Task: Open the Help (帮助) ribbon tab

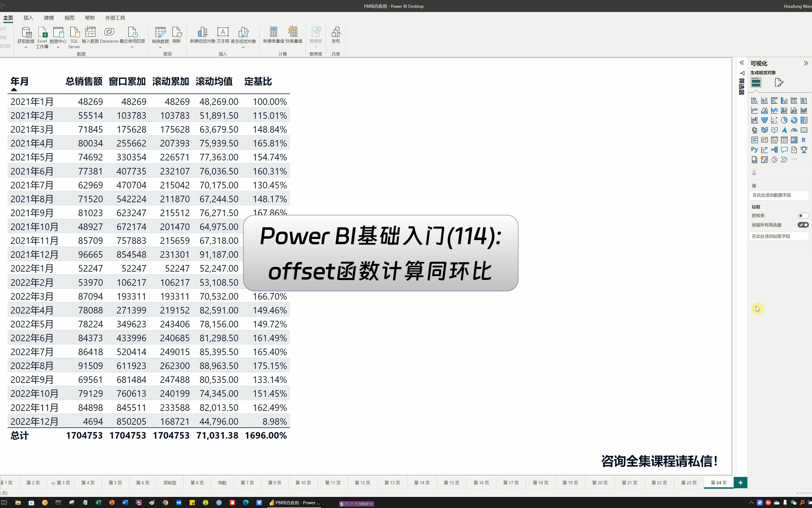Action: tap(90, 18)
